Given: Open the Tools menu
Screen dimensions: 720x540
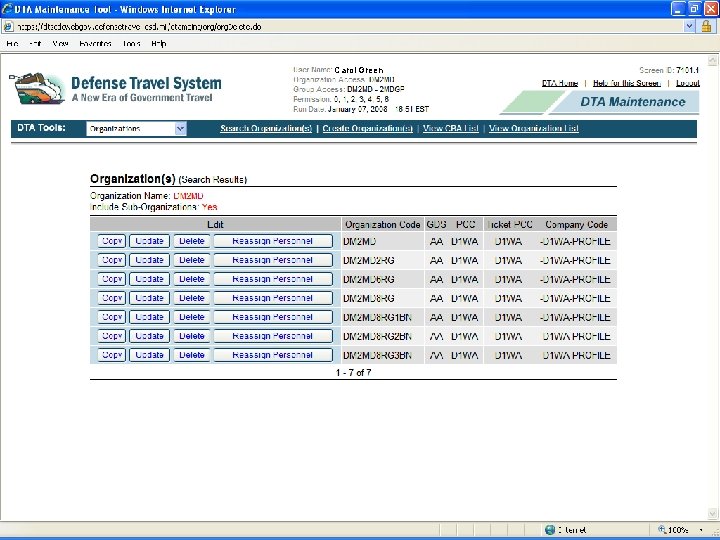Looking at the screenshot, I should 131,44.
